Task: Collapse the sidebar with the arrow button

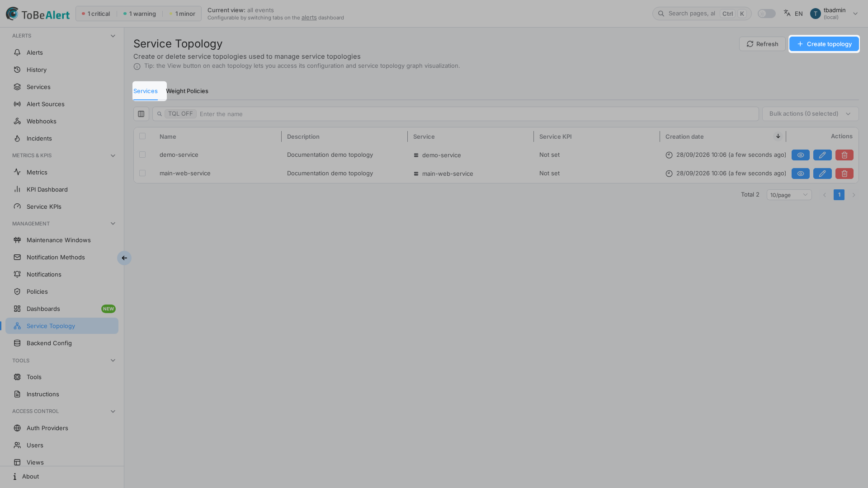Action: (124, 258)
